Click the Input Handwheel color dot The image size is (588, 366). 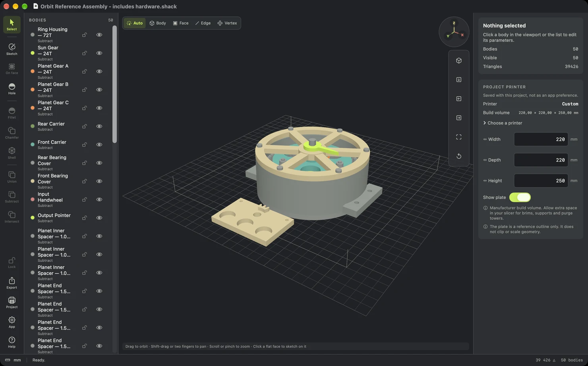33,200
